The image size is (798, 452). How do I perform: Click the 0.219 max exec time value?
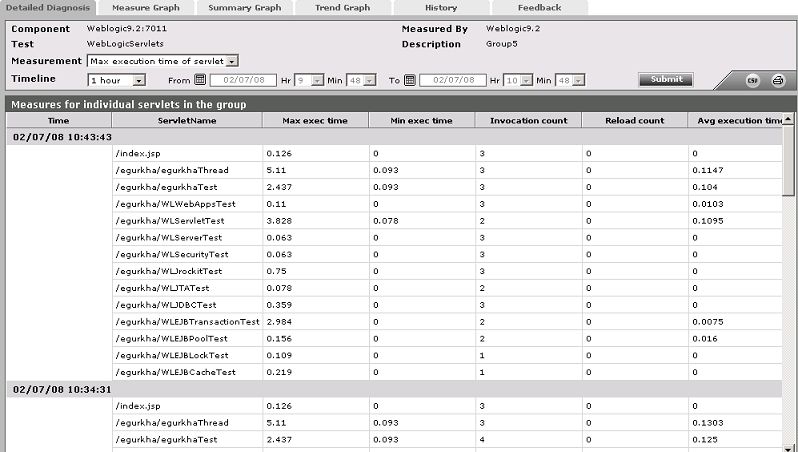coord(279,372)
